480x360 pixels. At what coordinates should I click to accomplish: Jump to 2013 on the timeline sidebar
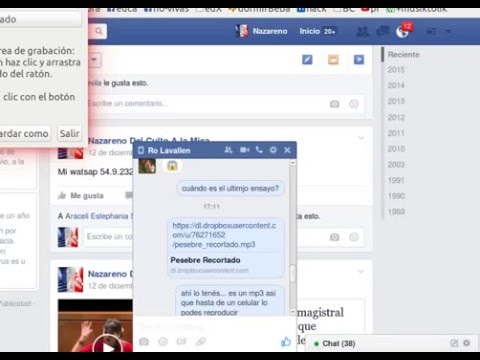pos(396,101)
